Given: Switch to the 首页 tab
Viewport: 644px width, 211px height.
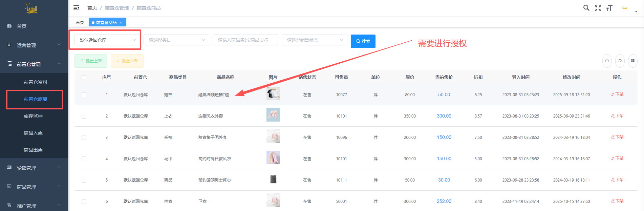Looking at the screenshot, I should point(80,22).
